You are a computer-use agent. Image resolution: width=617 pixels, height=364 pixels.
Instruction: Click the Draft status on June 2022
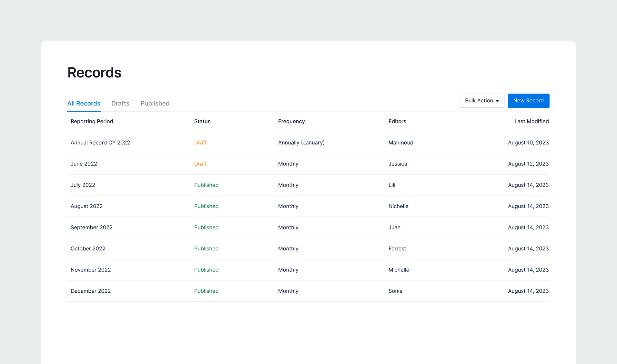pyautogui.click(x=200, y=164)
